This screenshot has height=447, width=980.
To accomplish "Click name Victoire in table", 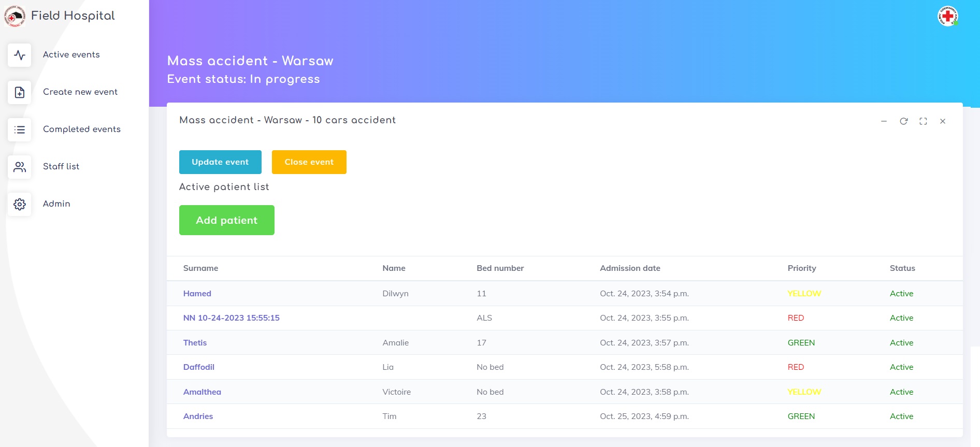I will 396,392.
